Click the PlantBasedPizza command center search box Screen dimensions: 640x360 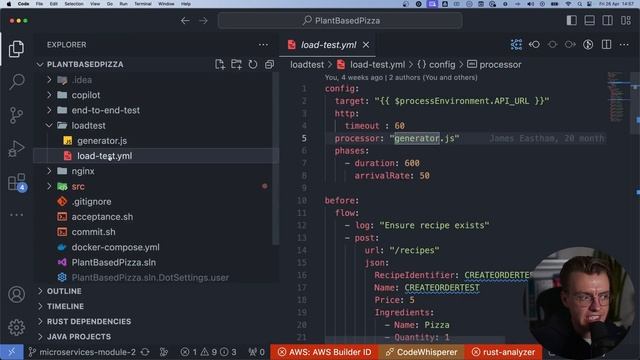pyautogui.click(x=340, y=21)
